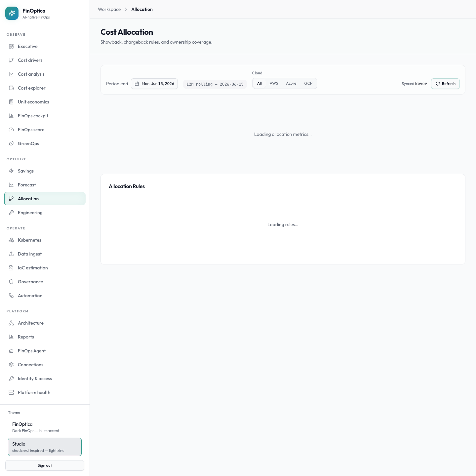Sign out of FinOptica
The height and width of the screenshot is (476, 476).
click(x=45, y=465)
